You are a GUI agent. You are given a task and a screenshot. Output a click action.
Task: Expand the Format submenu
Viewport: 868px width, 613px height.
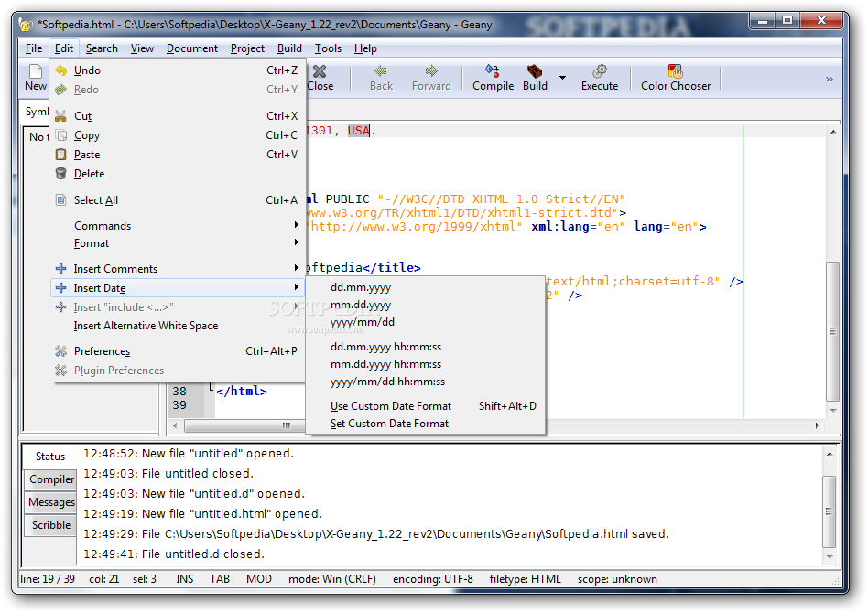pyautogui.click(x=179, y=243)
